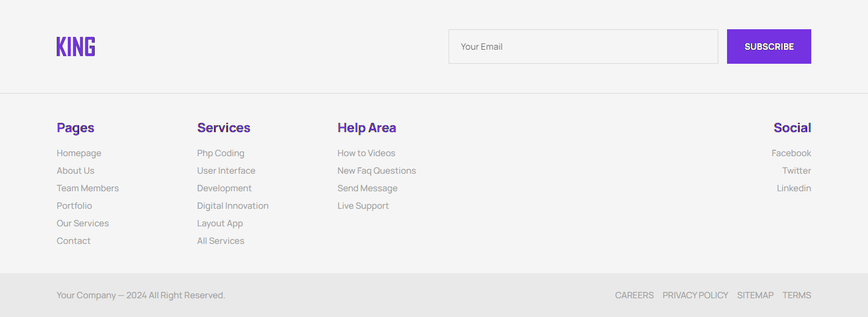Click the Help Area heading
This screenshot has width=868, height=317.
click(367, 128)
